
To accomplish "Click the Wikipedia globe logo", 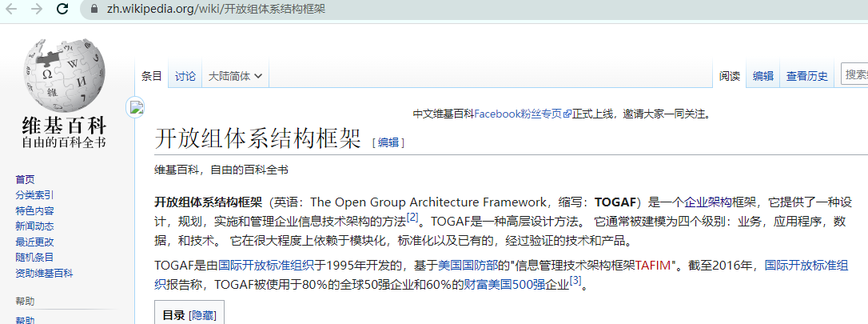I will coord(64,74).
